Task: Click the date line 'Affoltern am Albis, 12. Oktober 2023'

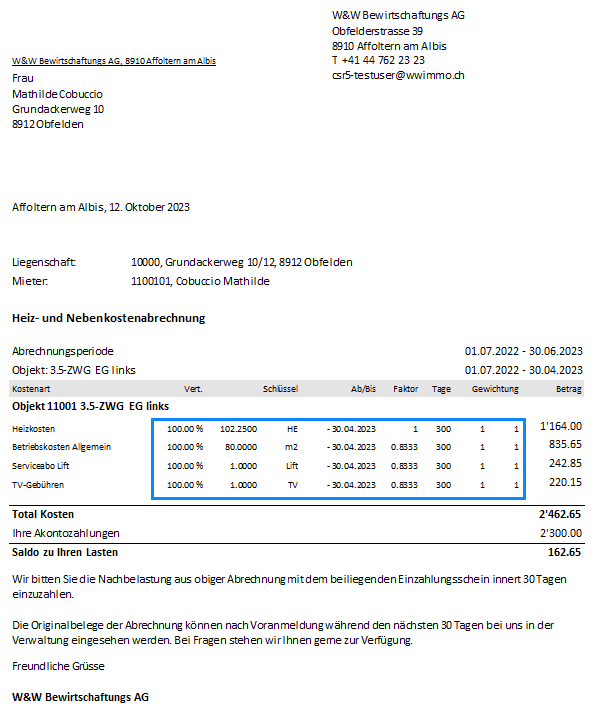Action: click(101, 207)
